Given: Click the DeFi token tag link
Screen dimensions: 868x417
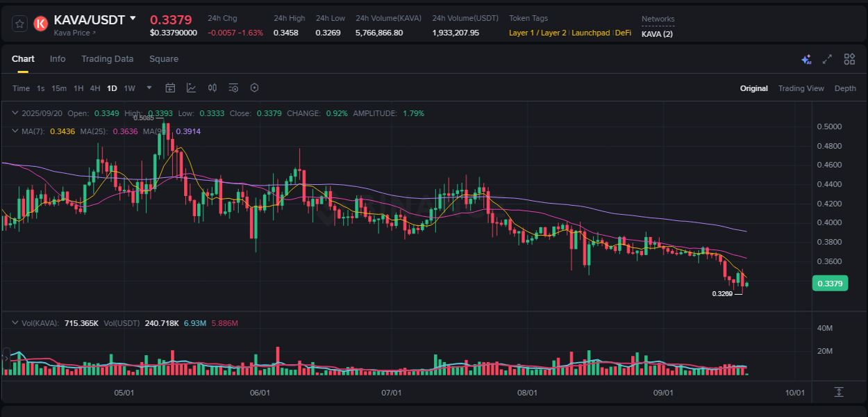Looking at the screenshot, I should pyautogui.click(x=623, y=33).
